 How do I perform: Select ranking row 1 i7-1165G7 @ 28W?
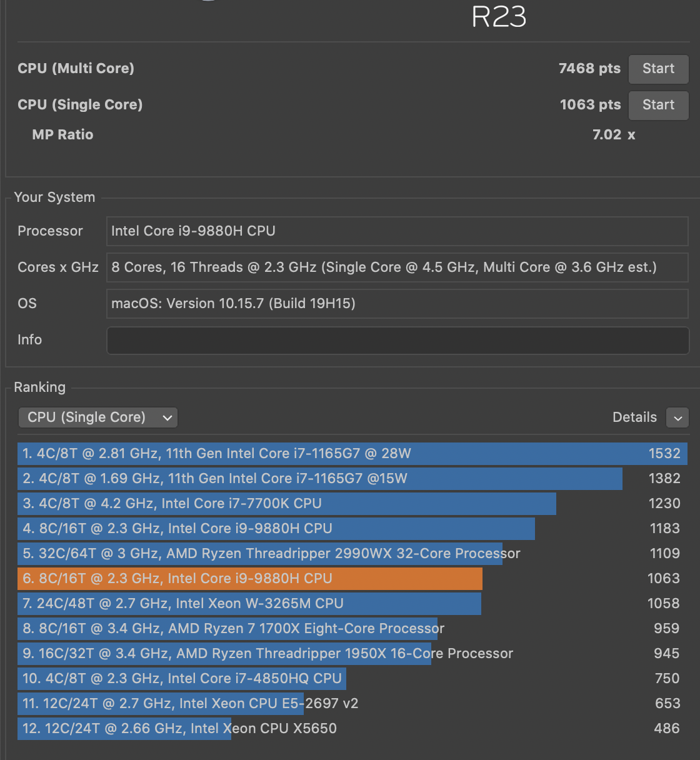pyautogui.click(x=352, y=454)
